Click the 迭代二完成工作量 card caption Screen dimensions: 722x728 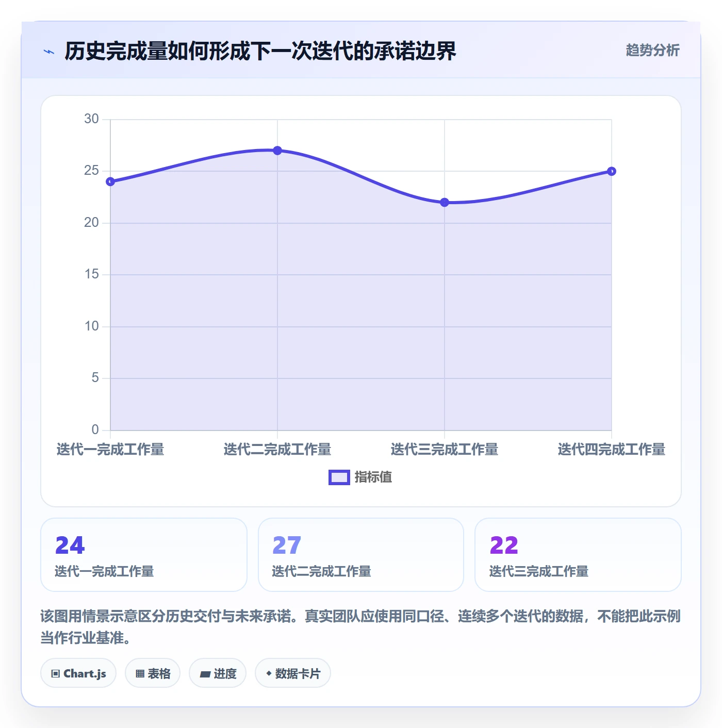(321, 571)
